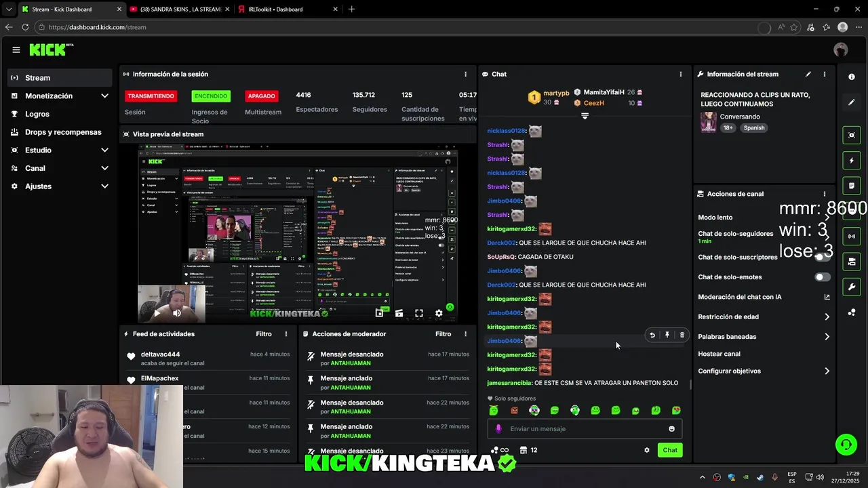Open Moderación del chat con IA link

click(x=764, y=297)
